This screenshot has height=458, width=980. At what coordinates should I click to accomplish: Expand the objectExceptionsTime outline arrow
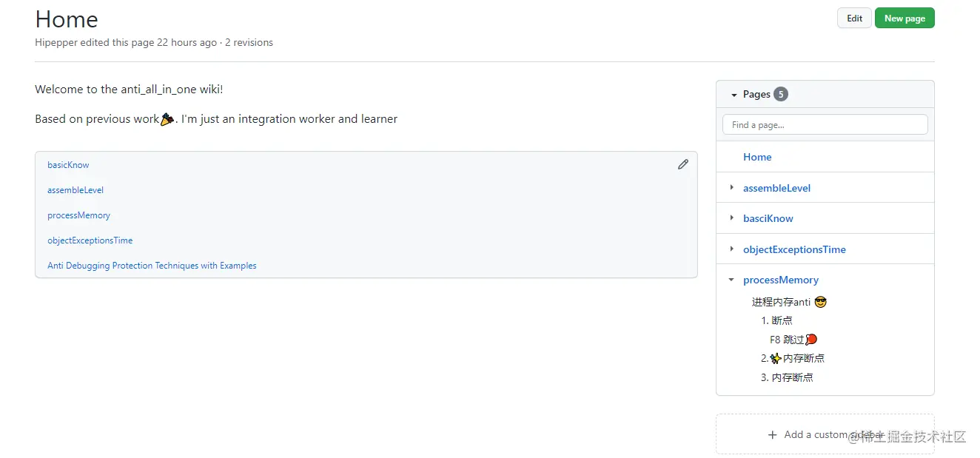(x=732, y=249)
